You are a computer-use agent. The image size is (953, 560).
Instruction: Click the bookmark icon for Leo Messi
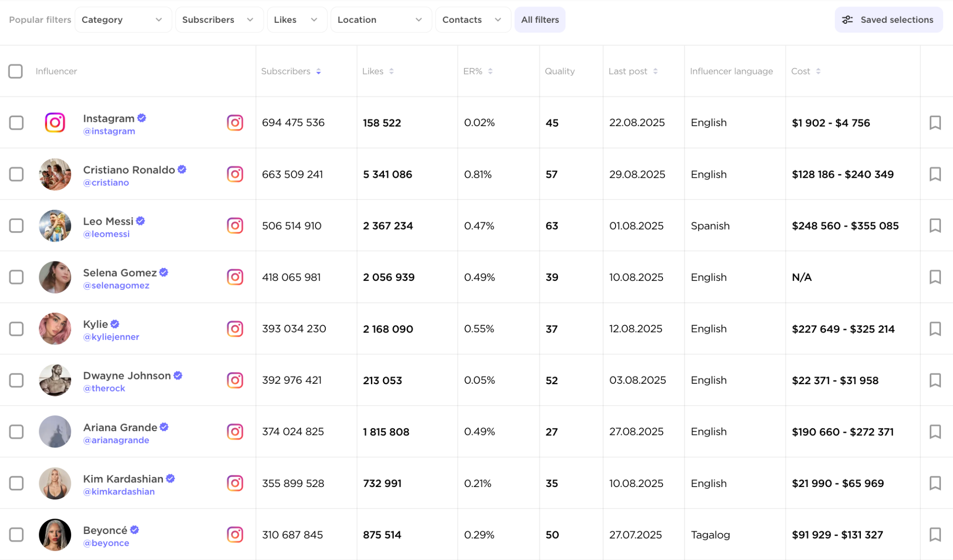(935, 226)
